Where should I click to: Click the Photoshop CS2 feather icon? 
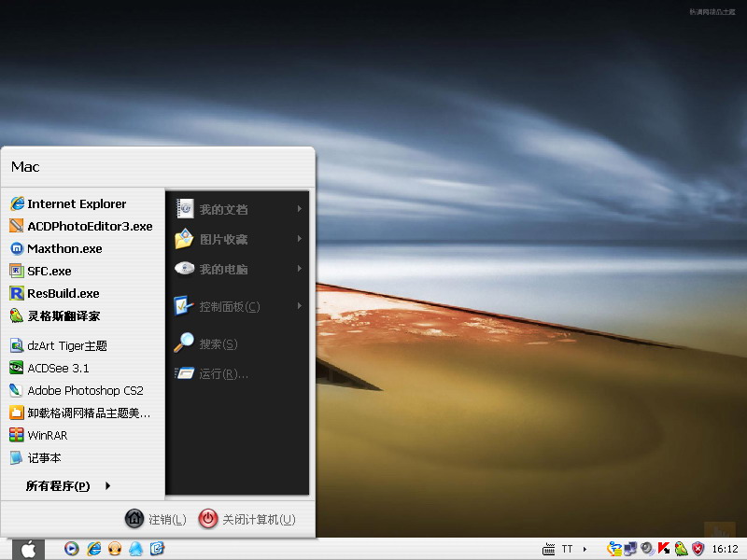pos(16,390)
